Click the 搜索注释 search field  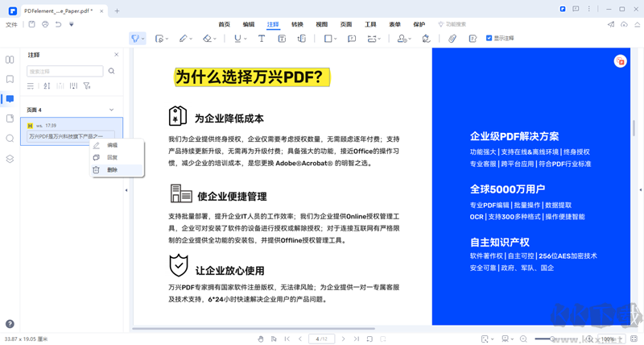coord(64,72)
